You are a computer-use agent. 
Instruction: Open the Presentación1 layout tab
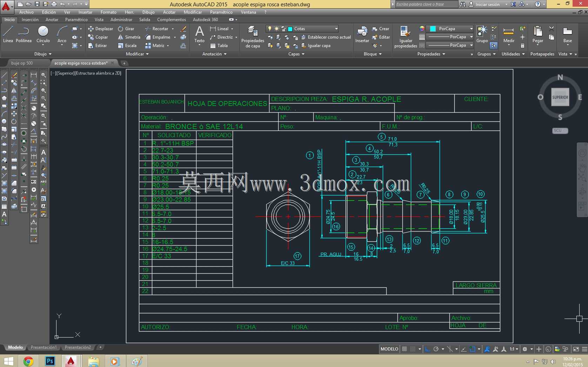point(44,347)
